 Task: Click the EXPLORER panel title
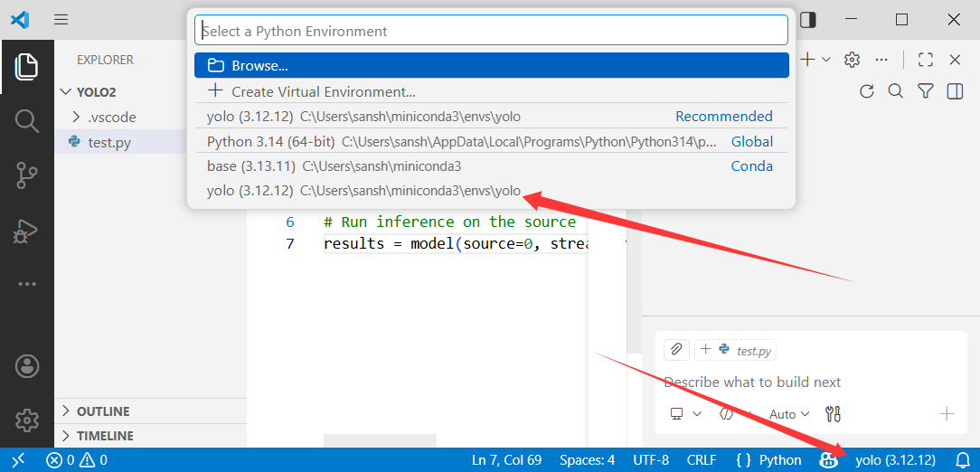coord(105,60)
